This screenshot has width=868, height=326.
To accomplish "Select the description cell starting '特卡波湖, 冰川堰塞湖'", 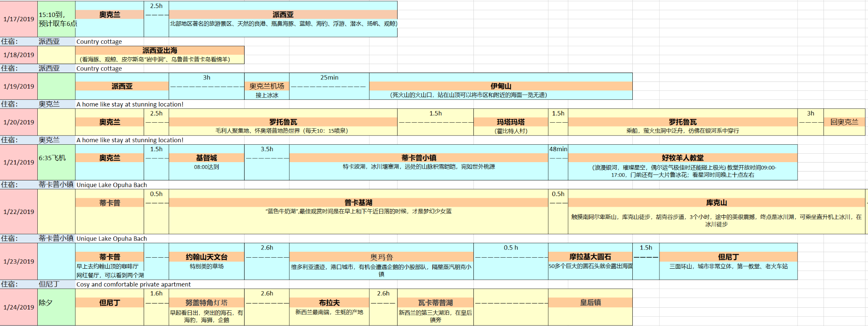I will point(419,167).
